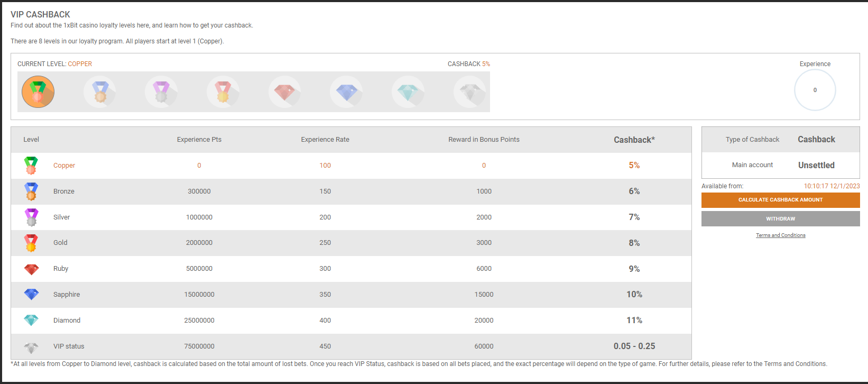Click Sapphire reward value 15000
868x384 pixels.
484,295
